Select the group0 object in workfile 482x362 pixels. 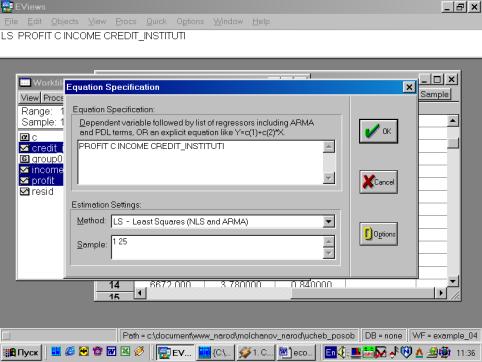(41, 159)
